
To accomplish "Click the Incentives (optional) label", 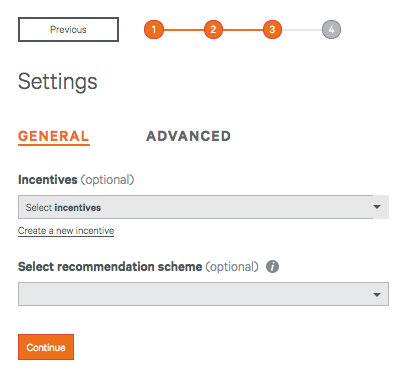I will pyautogui.click(x=76, y=180).
